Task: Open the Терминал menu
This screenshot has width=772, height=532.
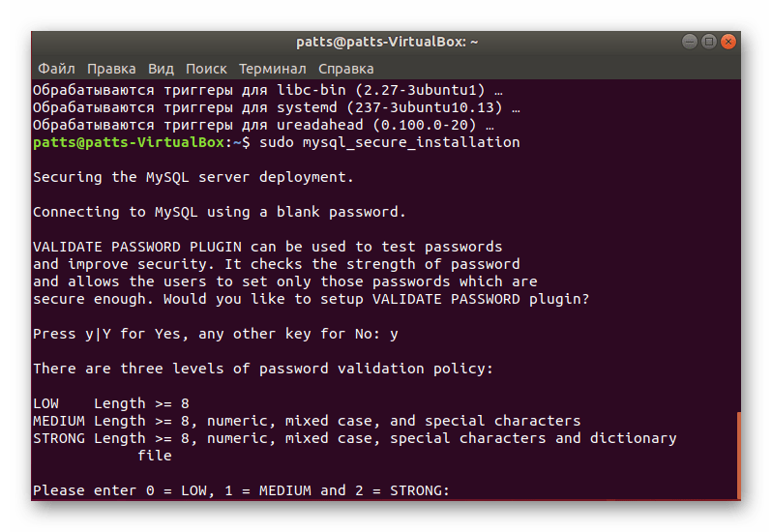Action: click(272, 69)
